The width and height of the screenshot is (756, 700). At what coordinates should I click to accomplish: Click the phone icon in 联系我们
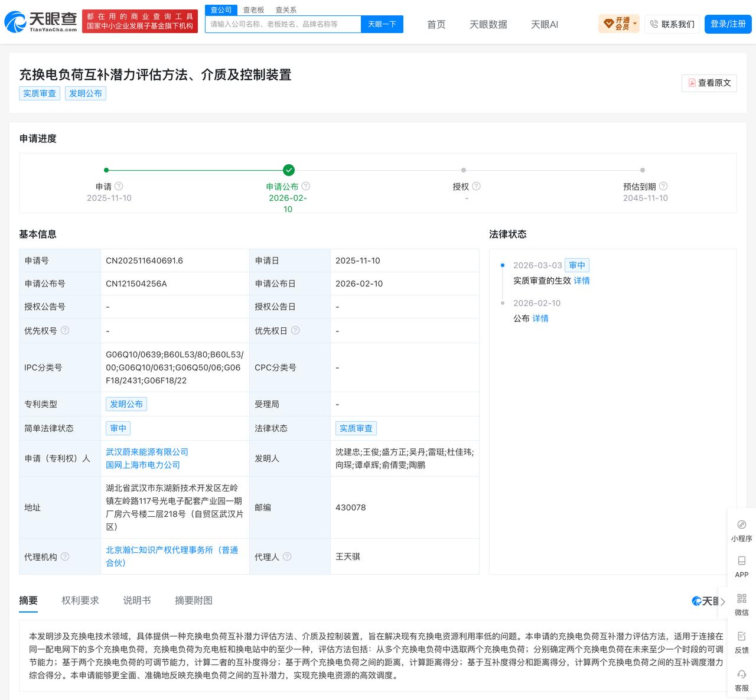pos(654,24)
